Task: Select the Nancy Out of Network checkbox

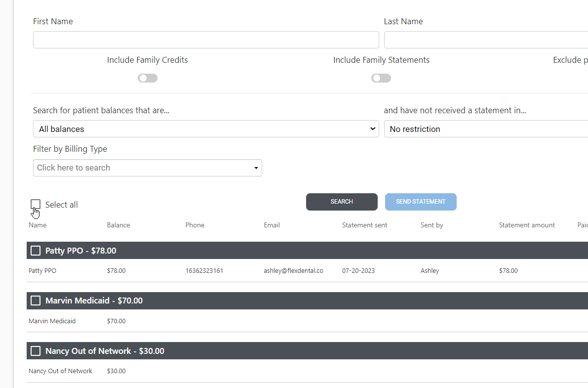Action: tap(35, 350)
